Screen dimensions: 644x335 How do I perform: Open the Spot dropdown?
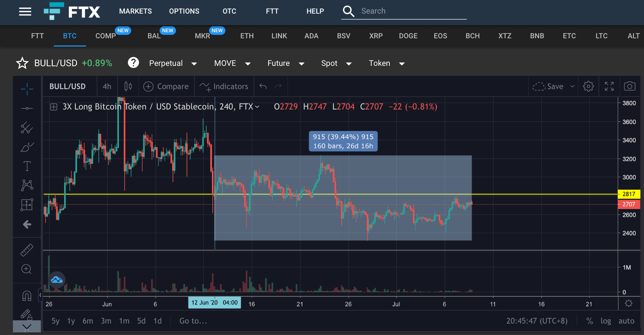pyautogui.click(x=336, y=63)
